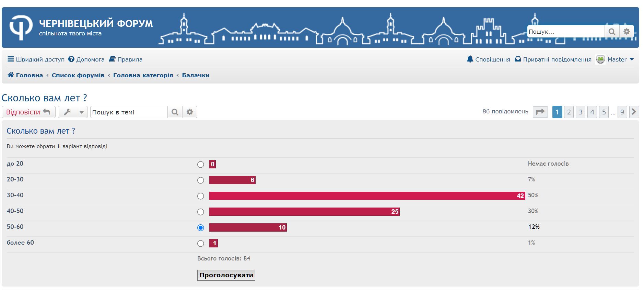Choose the более 60 radio option
The width and height of the screenshot is (644, 290).
[201, 244]
